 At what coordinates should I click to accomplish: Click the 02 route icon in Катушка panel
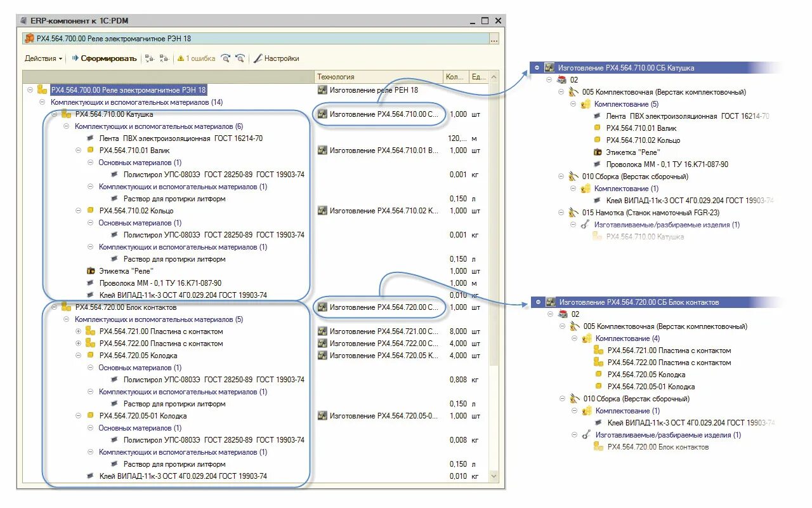[x=562, y=80]
